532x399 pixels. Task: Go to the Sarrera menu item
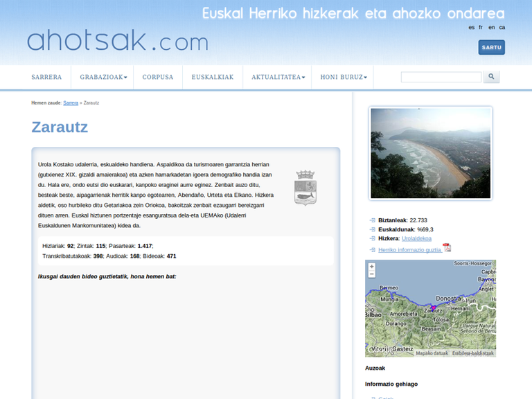tap(46, 77)
